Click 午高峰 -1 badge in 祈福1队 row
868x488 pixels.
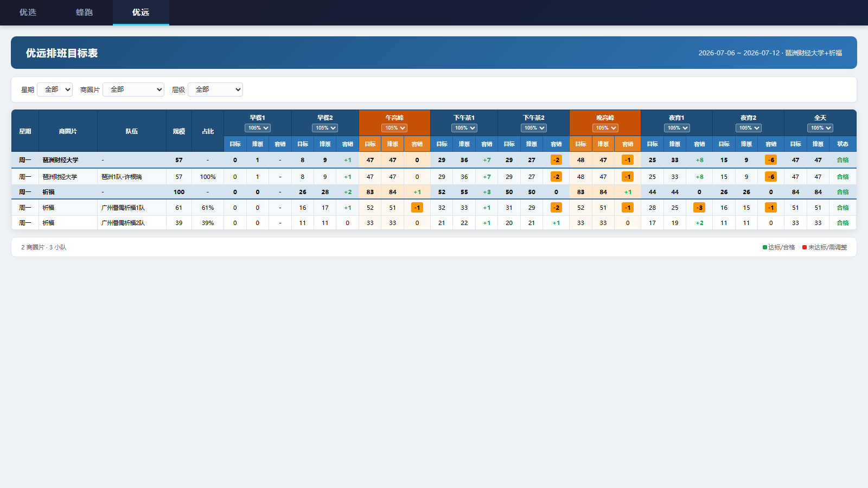pos(417,208)
